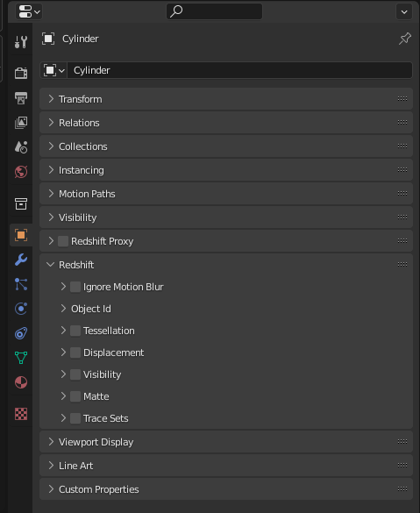Expand the Collections panel

pyautogui.click(x=226, y=146)
